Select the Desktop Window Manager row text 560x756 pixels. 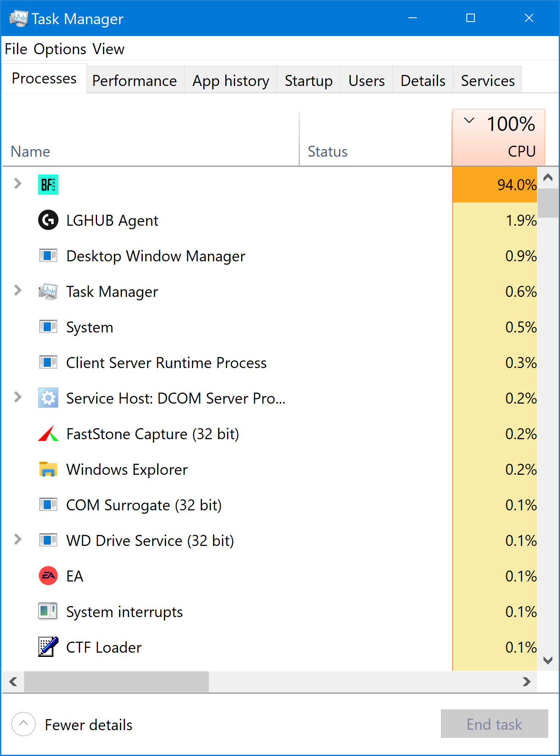point(156,256)
